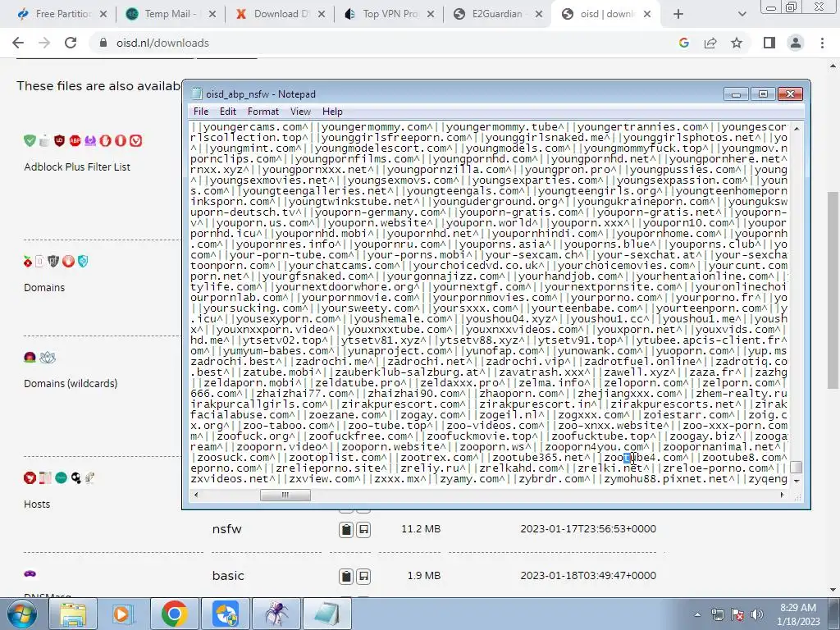This screenshot has width=840, height=630.
Task: Click the lotus flower icon above Domains (wildcards)
Action: point(48,358)
